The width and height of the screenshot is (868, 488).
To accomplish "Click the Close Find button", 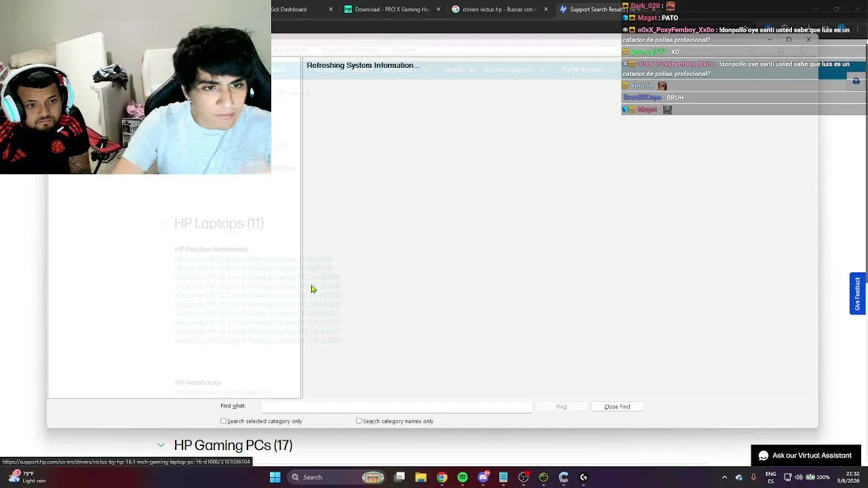I will pyautogui.click(x=617, y=407).
